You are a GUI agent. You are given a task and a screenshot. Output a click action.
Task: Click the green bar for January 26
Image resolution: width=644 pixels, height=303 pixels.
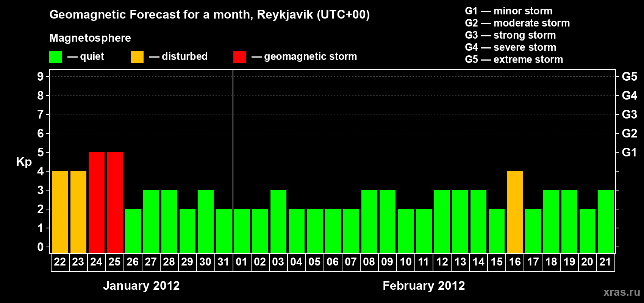133,231
